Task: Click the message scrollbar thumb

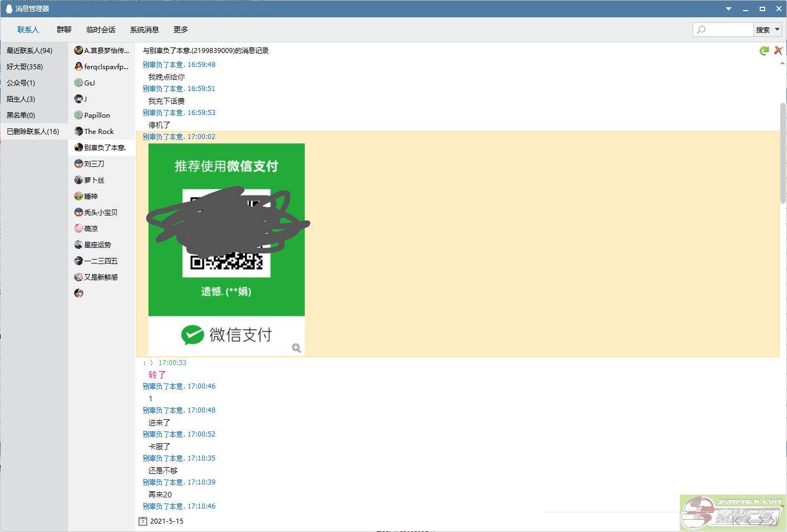Action: [783, 153]
